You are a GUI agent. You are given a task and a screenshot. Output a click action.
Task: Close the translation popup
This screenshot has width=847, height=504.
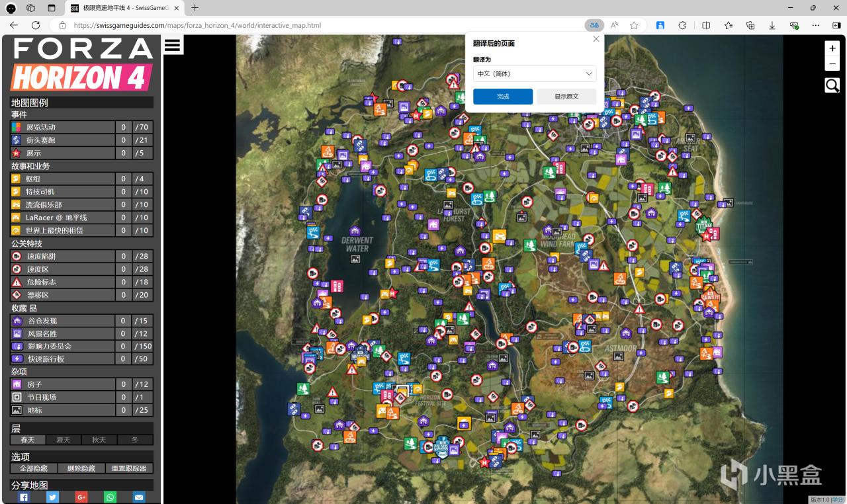coord(596,39)
